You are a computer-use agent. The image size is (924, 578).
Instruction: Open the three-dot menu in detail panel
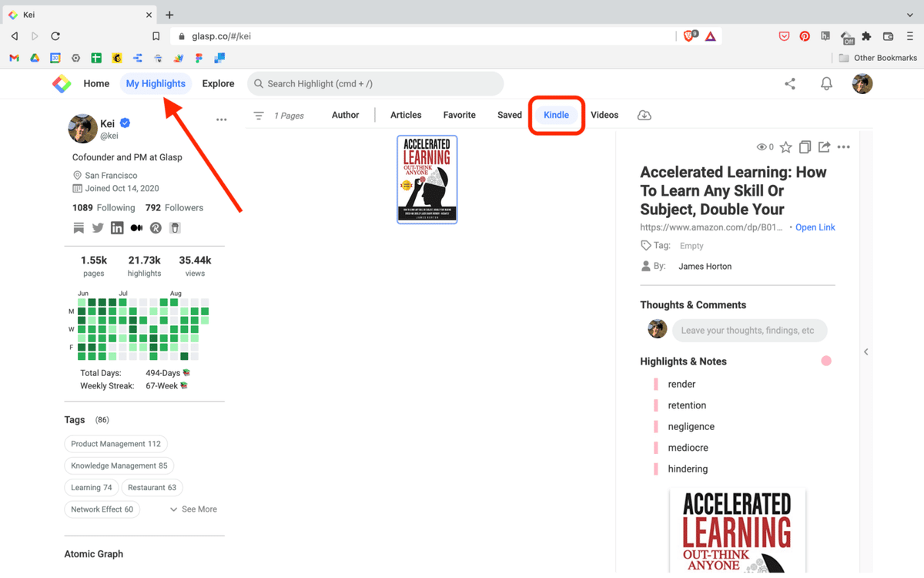[x=844, y=146]
